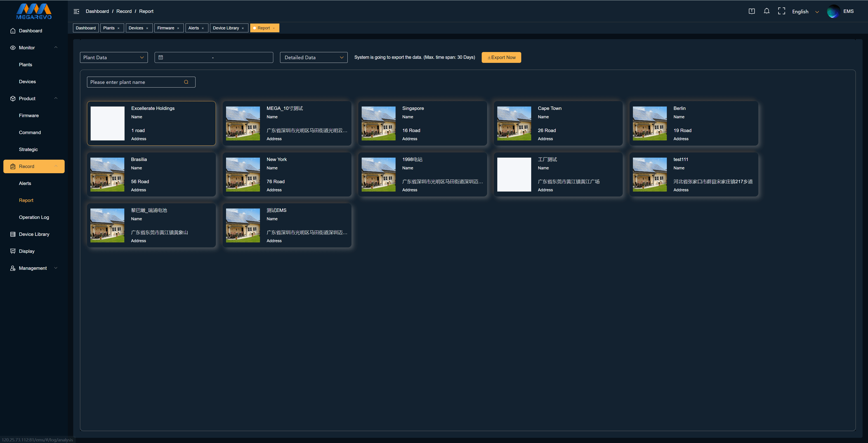This screenshot has height=443, width=868.
Task: Expand the Management menu chevron
Action: pos(56,268)
